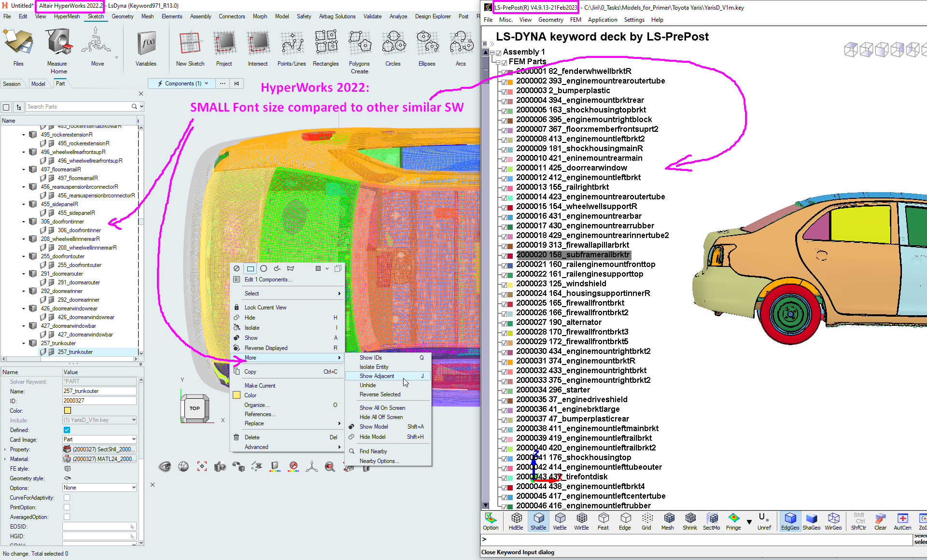Toggle the FEM Parts checkbox
This screenshot has width=927, height=560.
(x=504, y=63)
